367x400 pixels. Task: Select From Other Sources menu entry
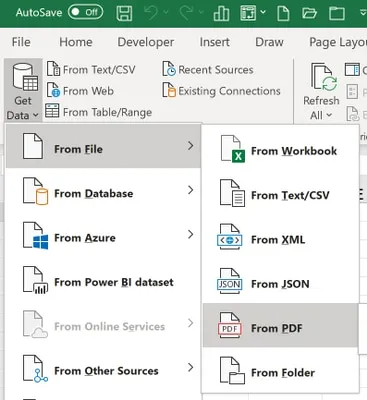[x=103, y=368]
